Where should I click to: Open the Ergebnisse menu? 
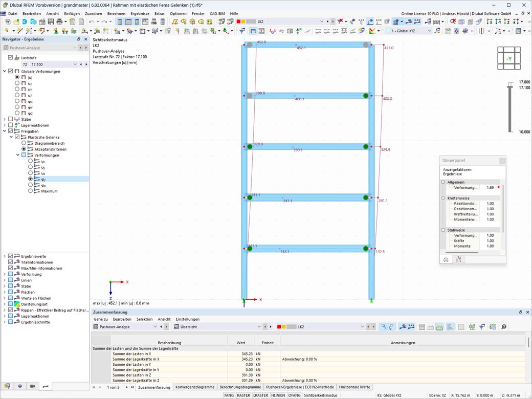(140, 14)
